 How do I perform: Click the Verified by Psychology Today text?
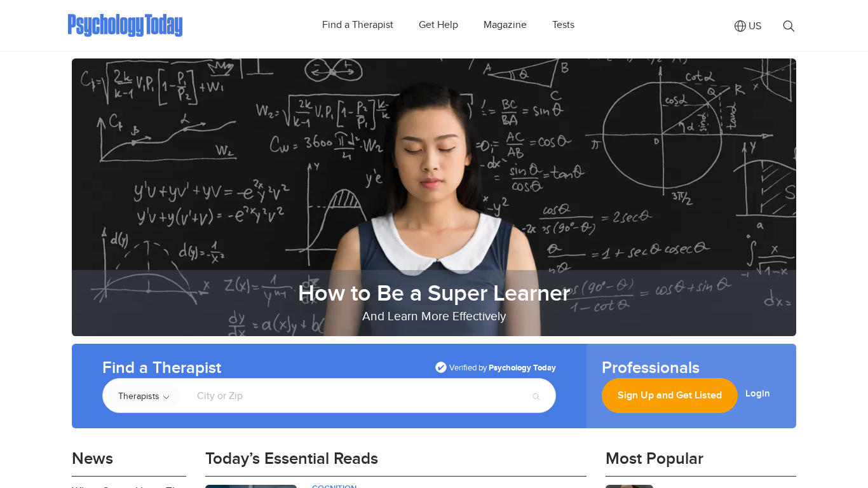coord(503,368)
